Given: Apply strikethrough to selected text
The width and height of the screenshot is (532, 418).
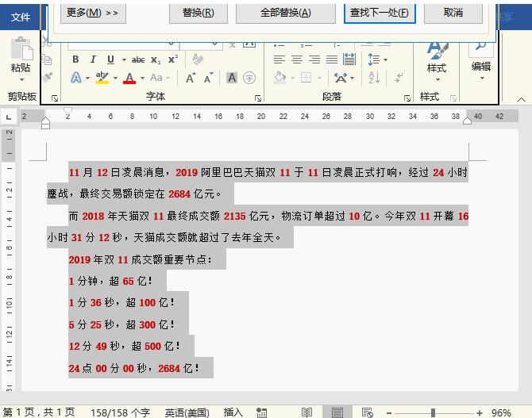Looking at the screenshot, I should pyautogui.click(x=138, y=59).
